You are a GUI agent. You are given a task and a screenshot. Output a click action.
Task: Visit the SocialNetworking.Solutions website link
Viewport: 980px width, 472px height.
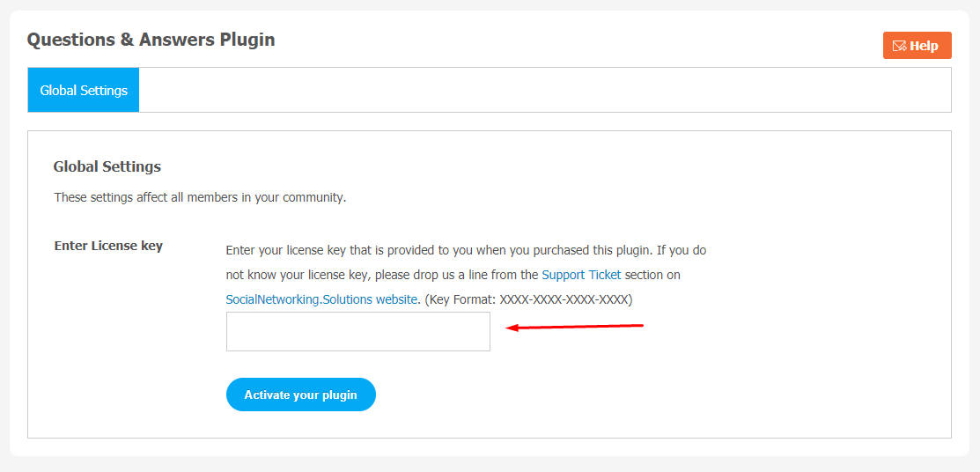click(x=321, y=299)
